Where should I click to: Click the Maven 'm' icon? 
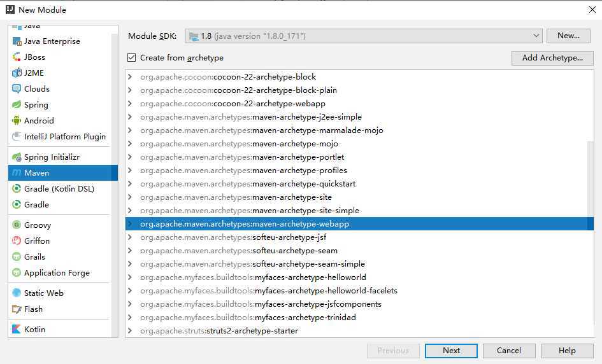point(17,172)
